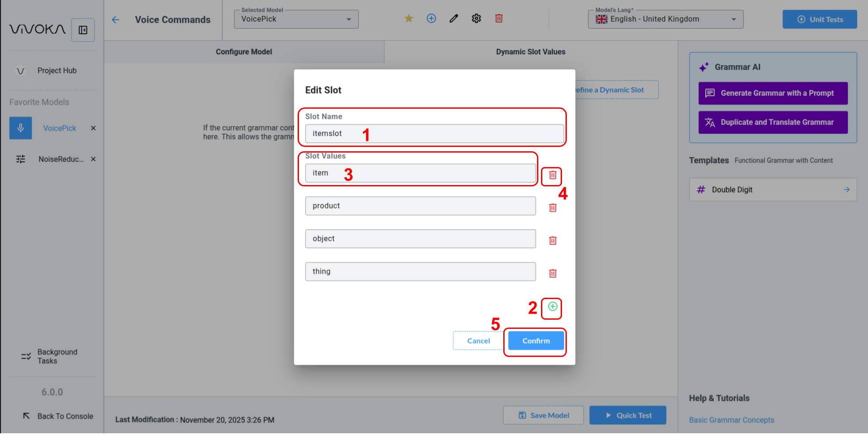
Task: Switch to the Configure Model tab
Action: click(x=244, y=52)
